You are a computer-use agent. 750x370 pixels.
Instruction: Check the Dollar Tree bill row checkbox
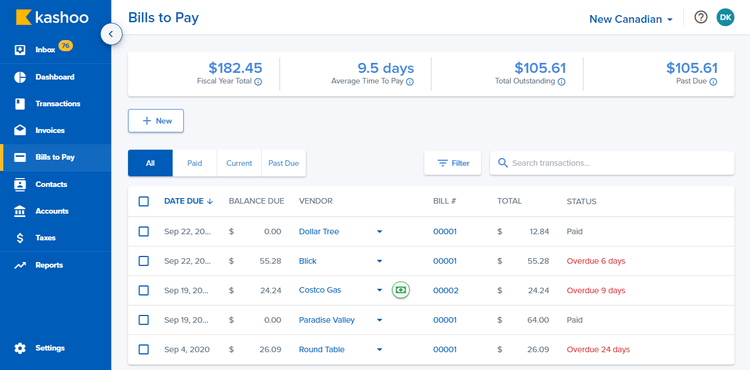[143, 231]
